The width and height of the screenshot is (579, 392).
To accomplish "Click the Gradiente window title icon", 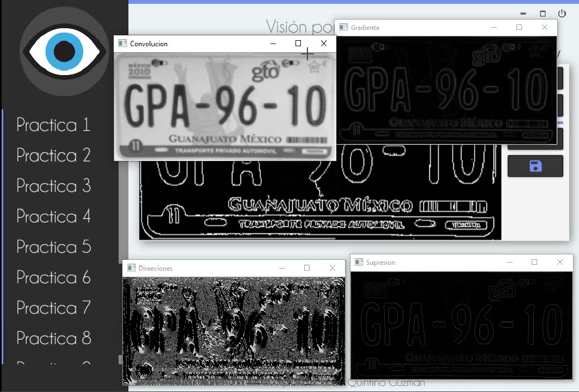I will [343, 27].
